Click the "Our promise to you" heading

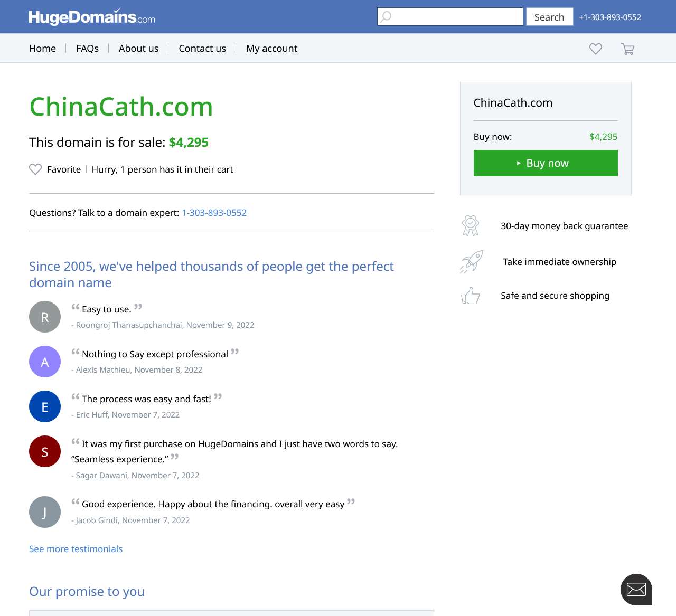click(87, 592)
